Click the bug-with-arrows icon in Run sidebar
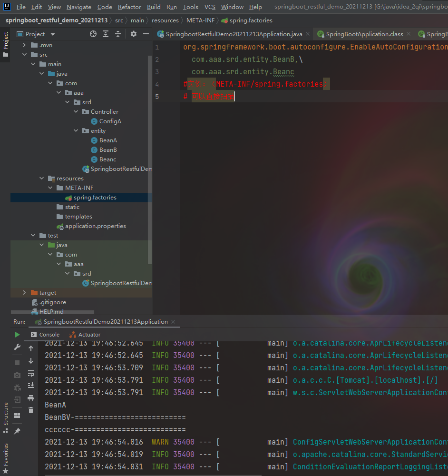 pos(17,387)
